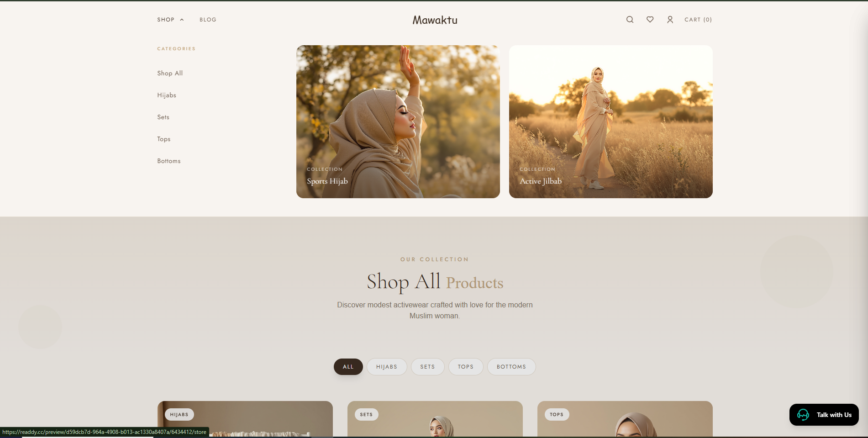Filter products by BOTTOMS pill
This screenshot has width=868, height=438.
pos(511,367)
